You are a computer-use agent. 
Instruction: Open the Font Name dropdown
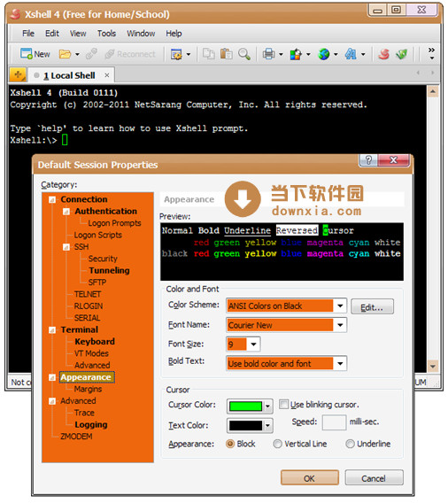340,325
